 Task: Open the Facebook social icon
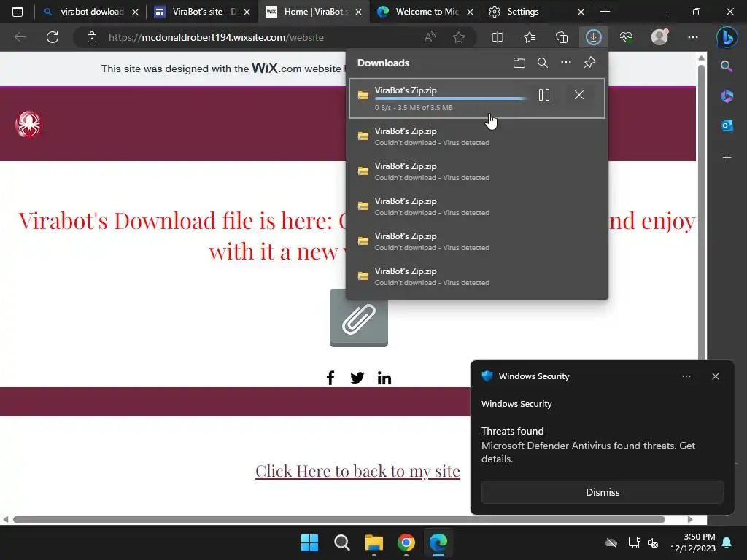tap(330, 378)
